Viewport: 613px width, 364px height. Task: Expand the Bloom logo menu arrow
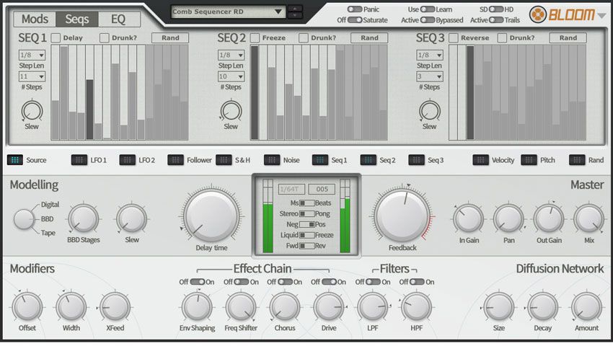(x=601, y=16)
